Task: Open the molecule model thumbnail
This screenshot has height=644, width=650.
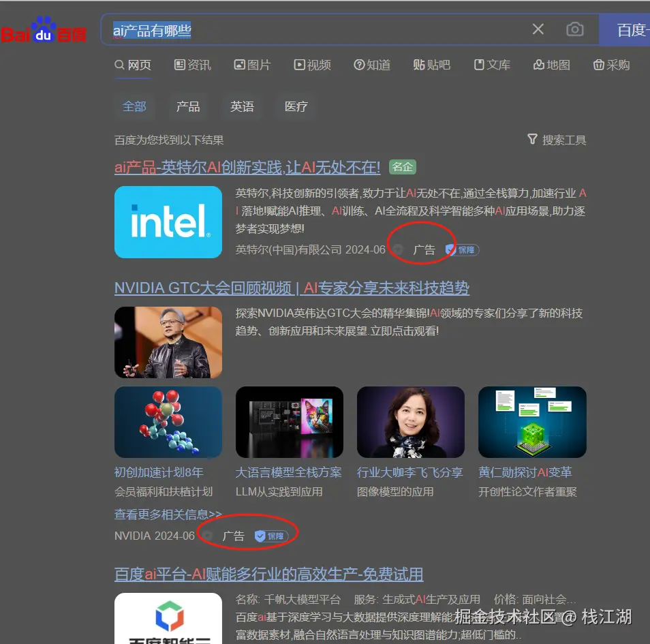Action: 168,422
